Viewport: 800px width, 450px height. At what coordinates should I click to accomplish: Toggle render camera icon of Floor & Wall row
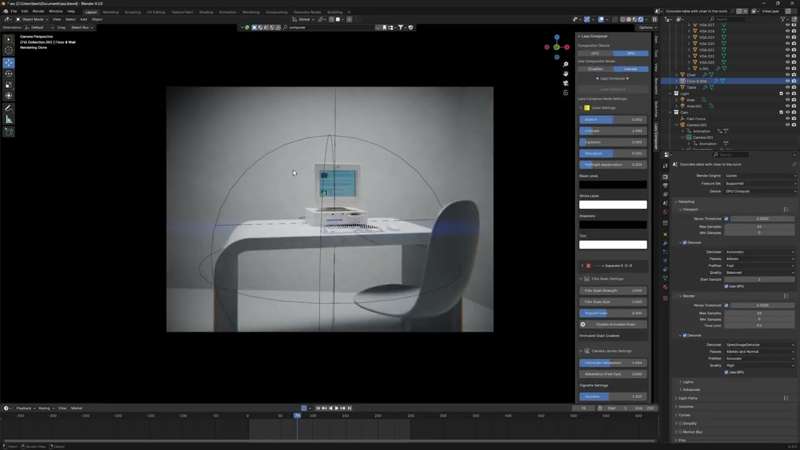tap(794, 81)
